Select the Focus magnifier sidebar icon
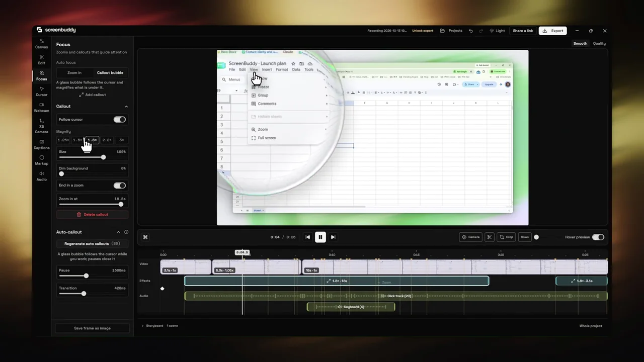Image resolution: width=644 pixels, height=362 pixels. 41,76
